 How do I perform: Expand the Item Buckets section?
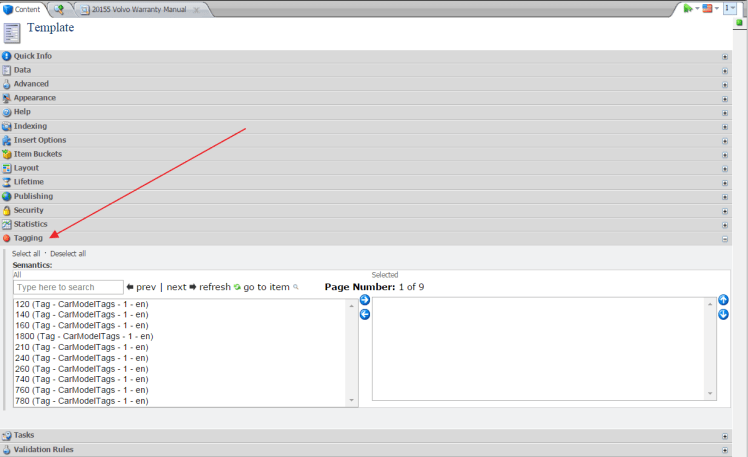pos(725,155)
